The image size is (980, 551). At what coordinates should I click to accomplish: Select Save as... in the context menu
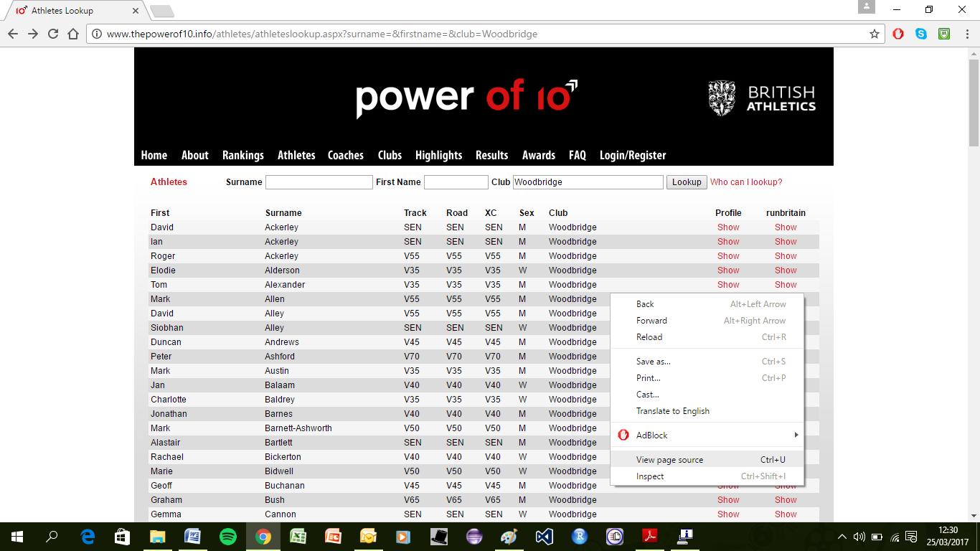pyautogui.click(x=653, y=362)
